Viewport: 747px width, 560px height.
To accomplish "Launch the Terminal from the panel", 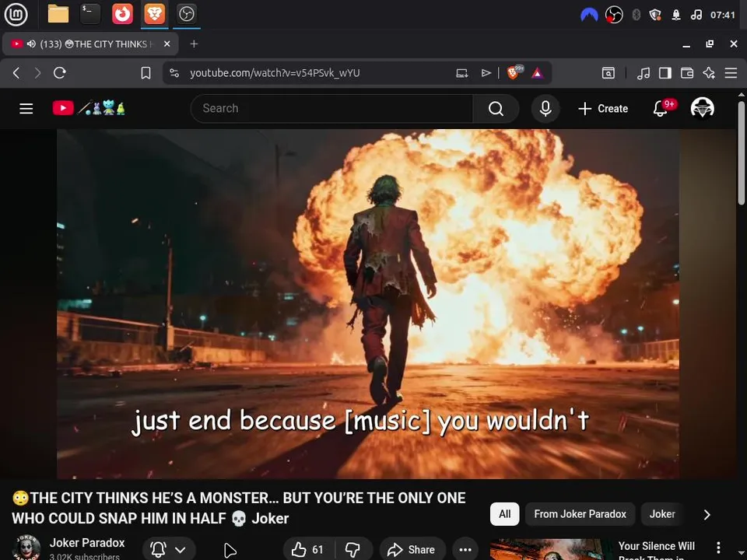I will (90, 14).
